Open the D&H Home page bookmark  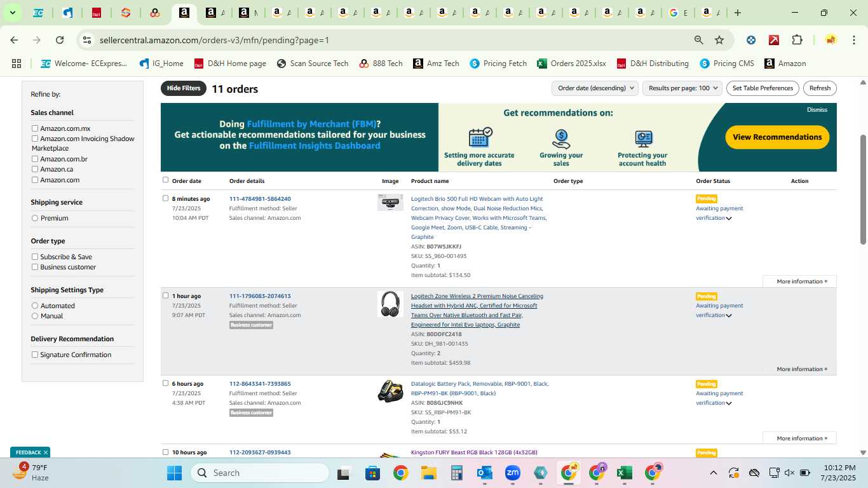point(230,64)
